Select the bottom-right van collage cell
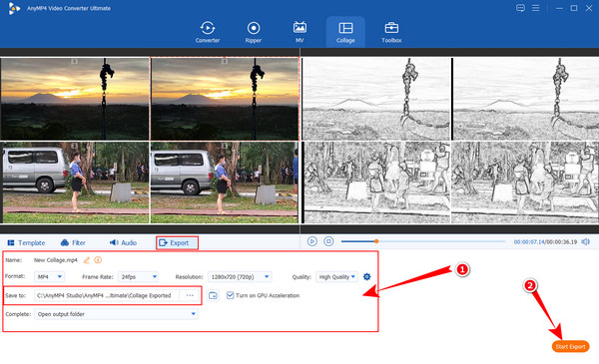Screen dimensions: 599x364 coord(225,182)
